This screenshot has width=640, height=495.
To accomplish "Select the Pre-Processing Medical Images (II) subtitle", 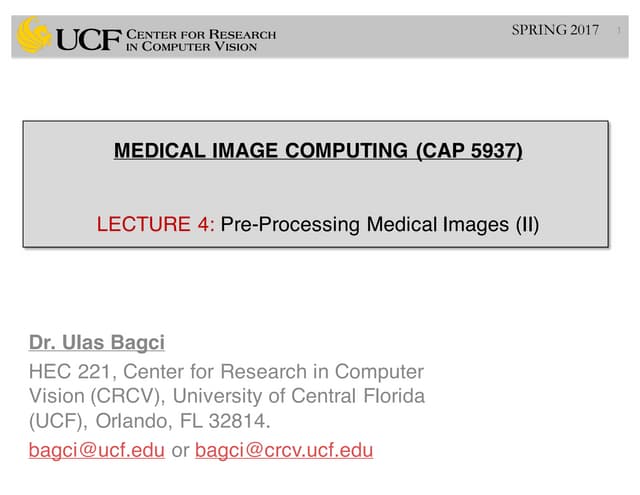I will (x=379, y=224).
